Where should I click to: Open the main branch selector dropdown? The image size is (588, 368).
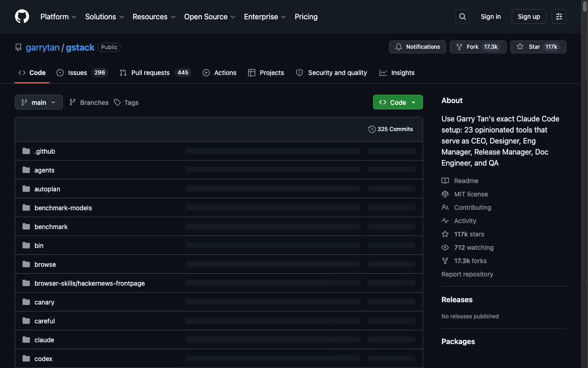(x=39, y=102)
